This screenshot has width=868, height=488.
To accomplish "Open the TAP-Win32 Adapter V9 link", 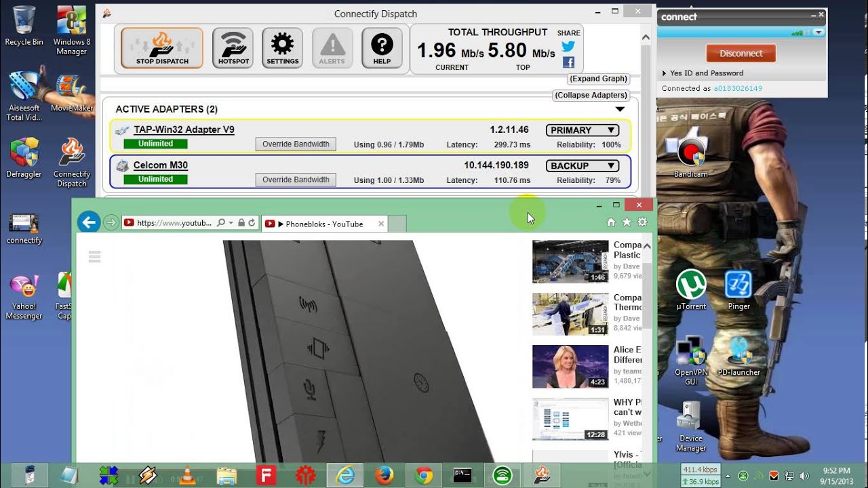I will click(x=184, y=129).
